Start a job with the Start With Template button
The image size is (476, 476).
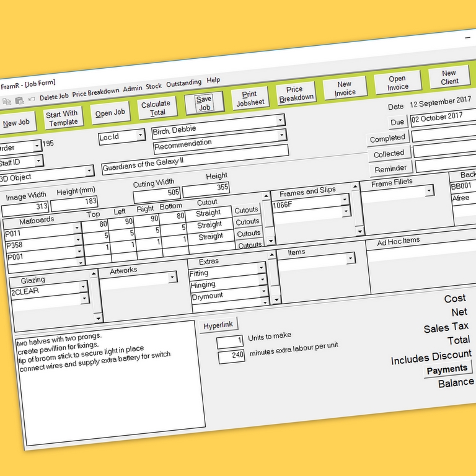62,118
